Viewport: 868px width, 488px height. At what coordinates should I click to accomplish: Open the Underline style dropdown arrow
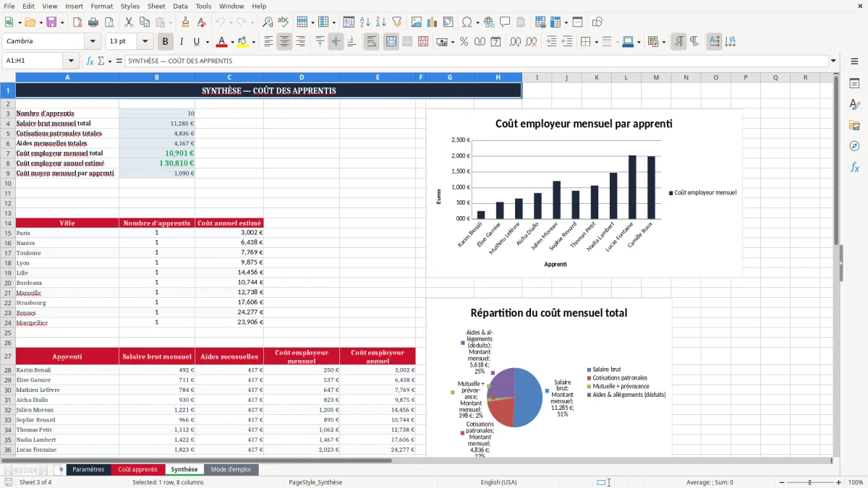pyautogui.click(x=207, y=42)
